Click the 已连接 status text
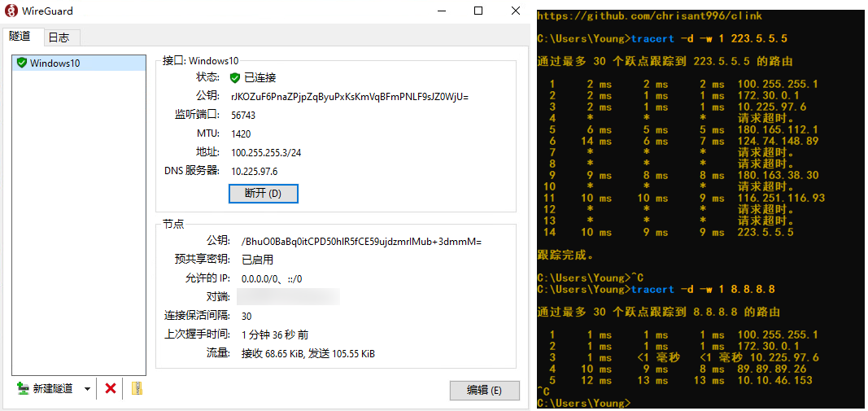Screen dimensions: 868x411 260,77
